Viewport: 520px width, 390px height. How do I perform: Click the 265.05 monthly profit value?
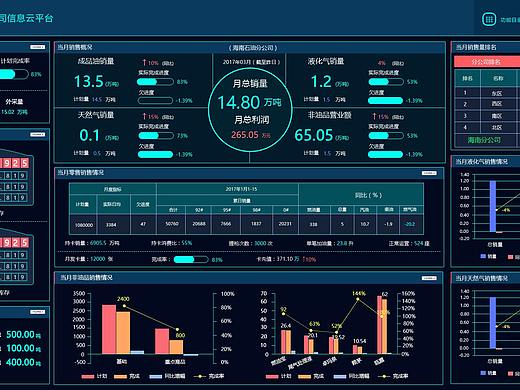(245, 135)
